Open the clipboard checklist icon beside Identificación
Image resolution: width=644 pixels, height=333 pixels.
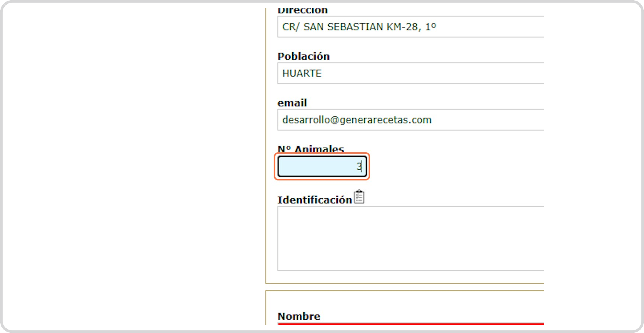point(359,197)
